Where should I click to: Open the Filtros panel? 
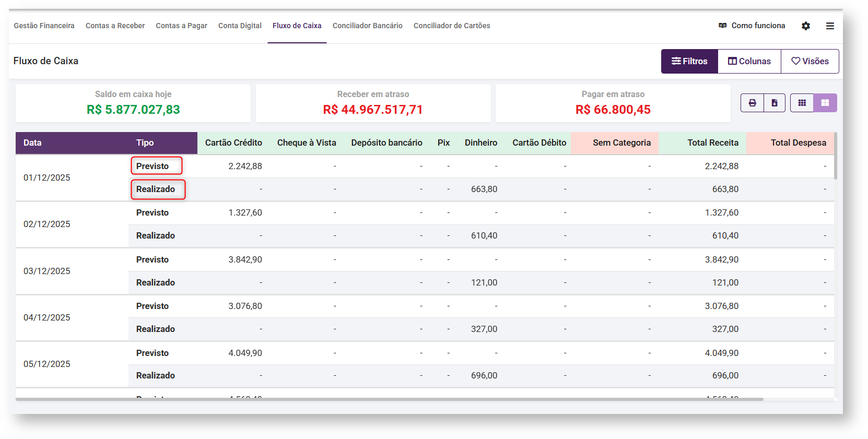pos(689,61)
